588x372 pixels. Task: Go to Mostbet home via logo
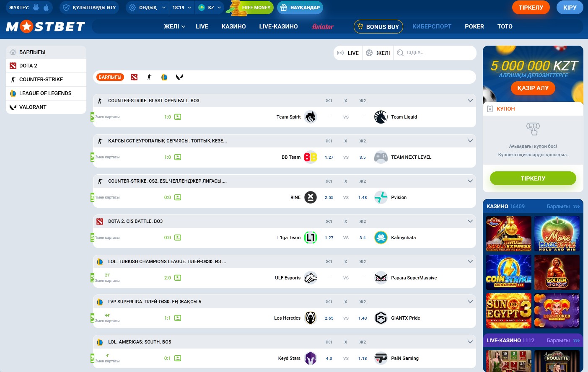pos(45,26)
